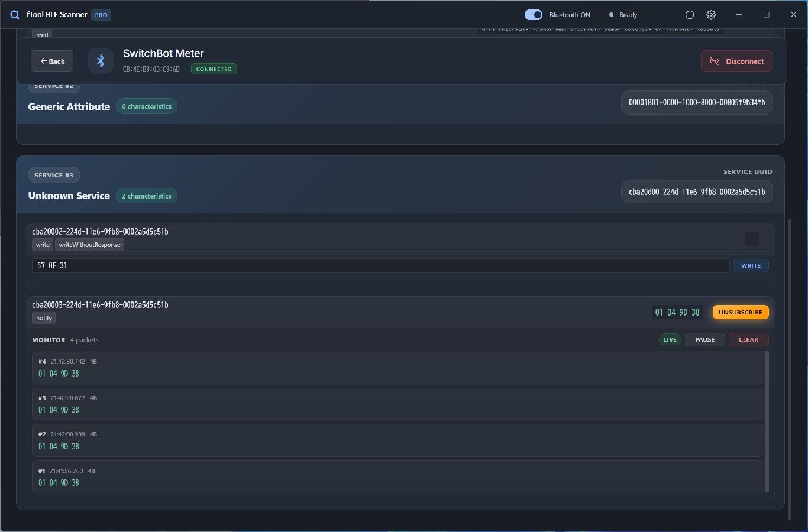
Task: Pause the packet monitor
Action: [x=704, y=339]
